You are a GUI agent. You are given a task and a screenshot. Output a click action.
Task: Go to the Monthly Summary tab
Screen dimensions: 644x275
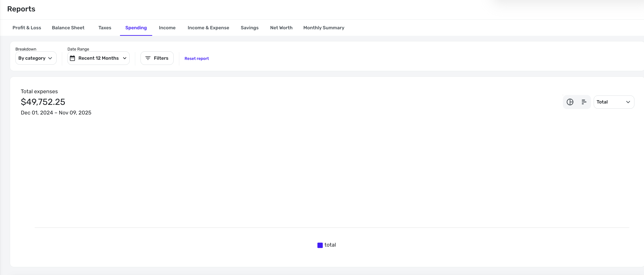(324, 28)
